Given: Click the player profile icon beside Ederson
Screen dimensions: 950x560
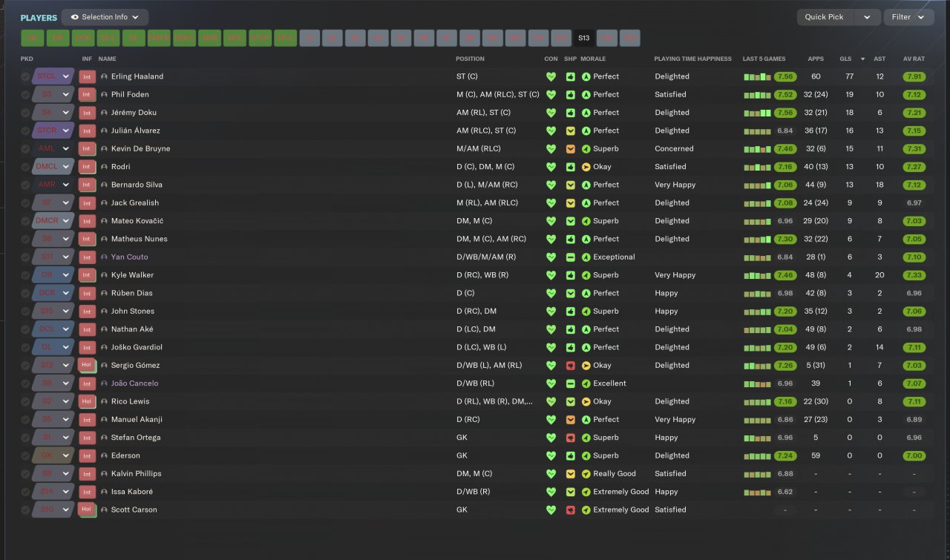Looking at the screenshot, I should coord(104,455).
